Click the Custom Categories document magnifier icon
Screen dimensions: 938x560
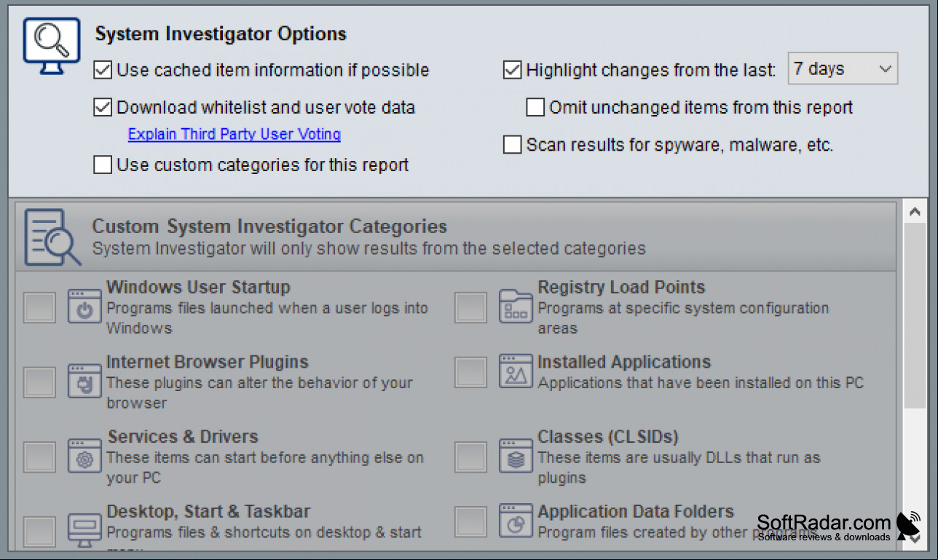(52, 237)
